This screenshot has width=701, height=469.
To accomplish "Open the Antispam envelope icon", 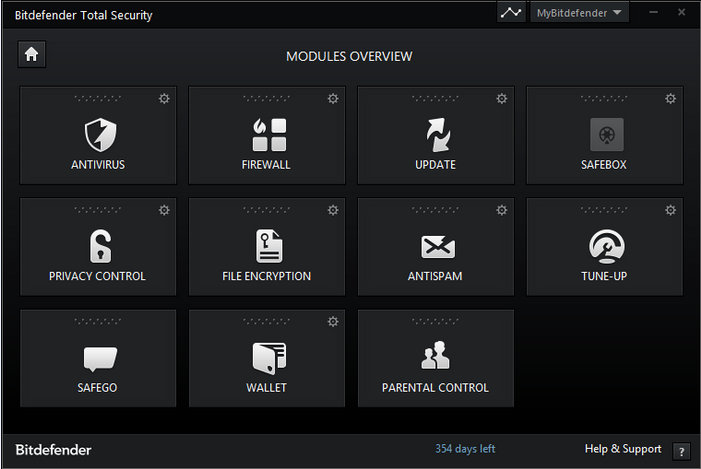I will (x=438, y=247).
